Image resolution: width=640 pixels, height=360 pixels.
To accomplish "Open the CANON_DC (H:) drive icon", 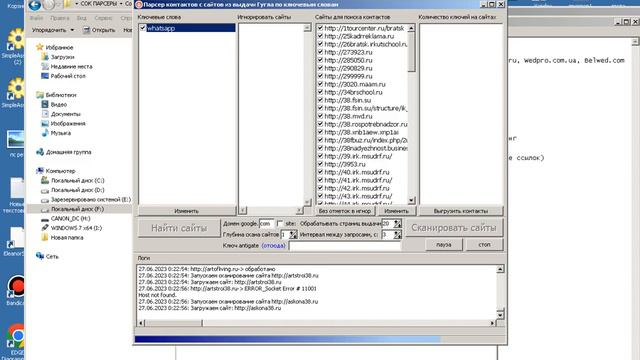I will pos(45,219).
